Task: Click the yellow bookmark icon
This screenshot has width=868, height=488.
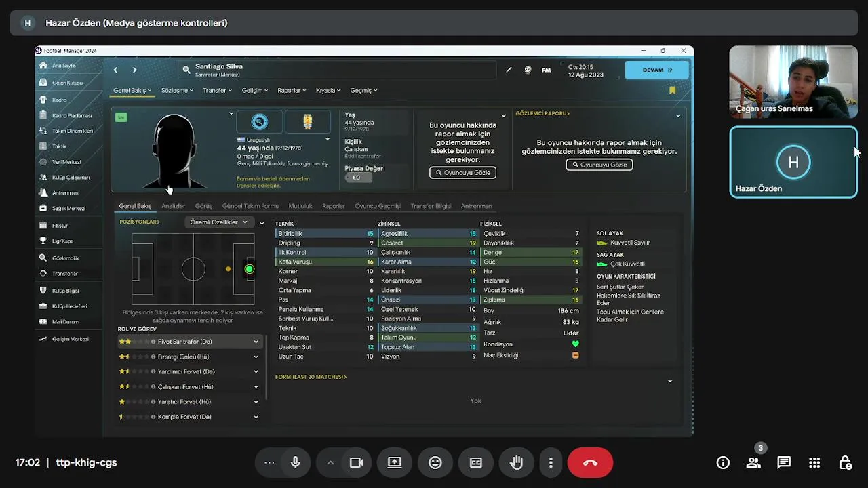Action: coord(672,90)
